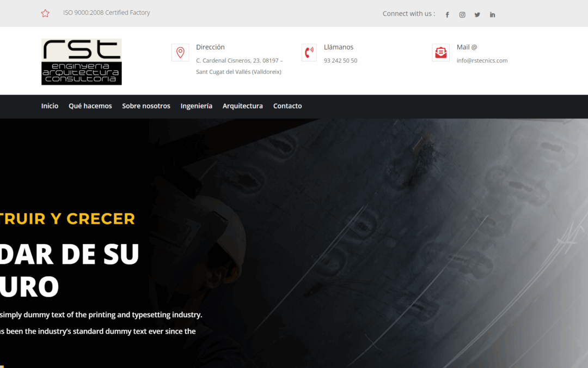Click the Mail @ heading
588x368 pixels.
[467, 47]
